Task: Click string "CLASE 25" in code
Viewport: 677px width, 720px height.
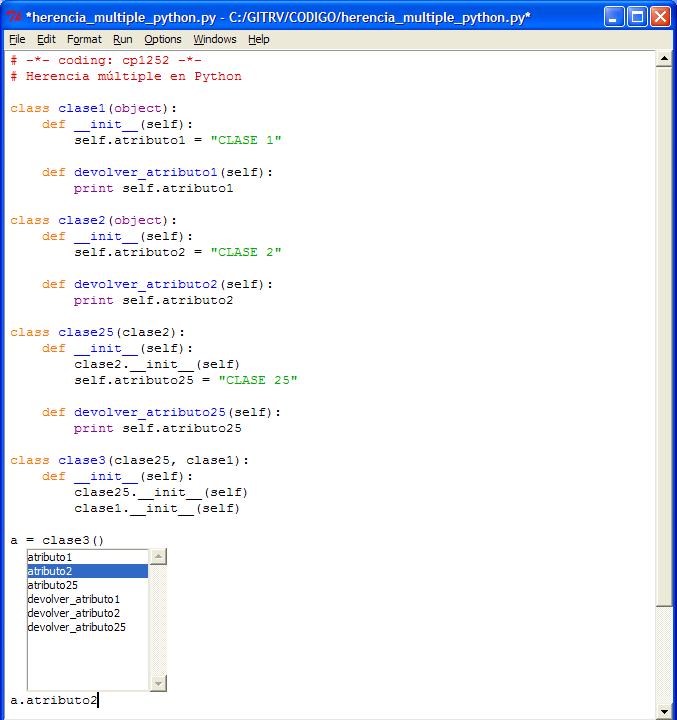Action: pos(258,380)
